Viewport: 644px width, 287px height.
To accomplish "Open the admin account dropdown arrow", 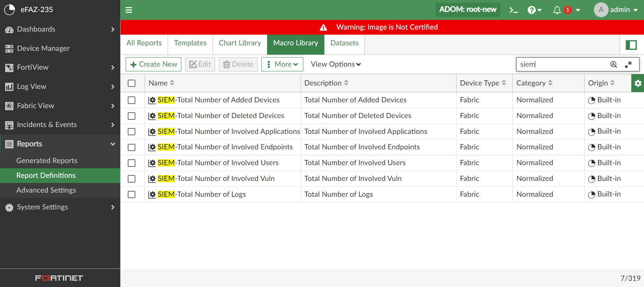I will click(x=636, y=10).
